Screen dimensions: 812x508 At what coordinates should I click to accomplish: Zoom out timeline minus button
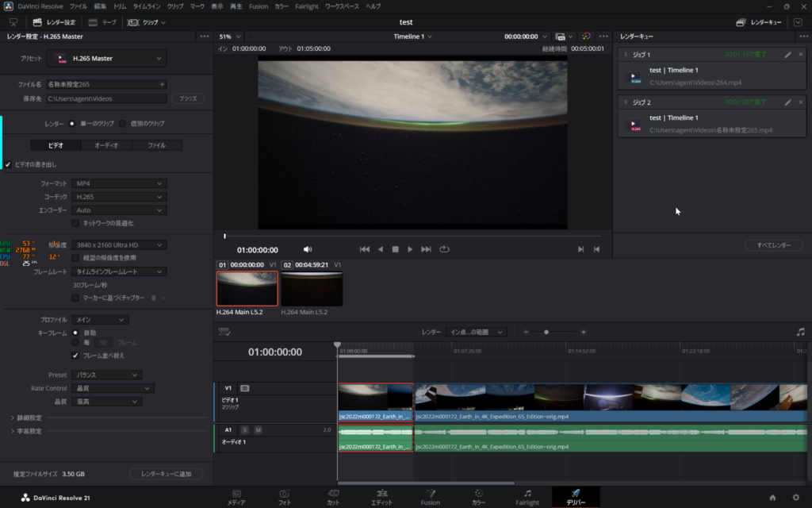(x=527, y=333)
